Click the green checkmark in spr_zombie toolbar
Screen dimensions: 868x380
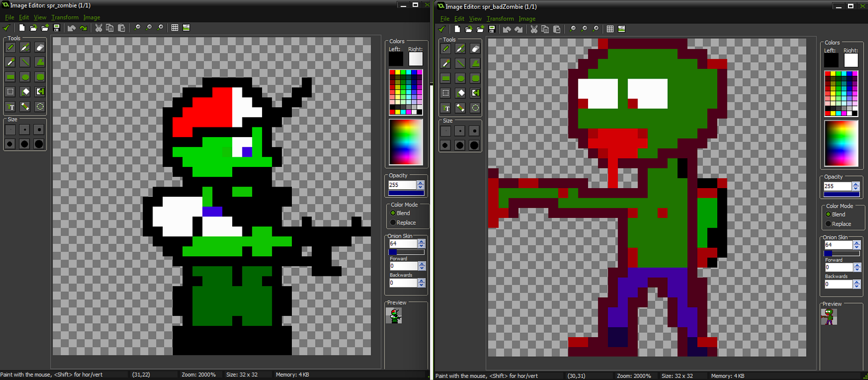pos(7,28)
